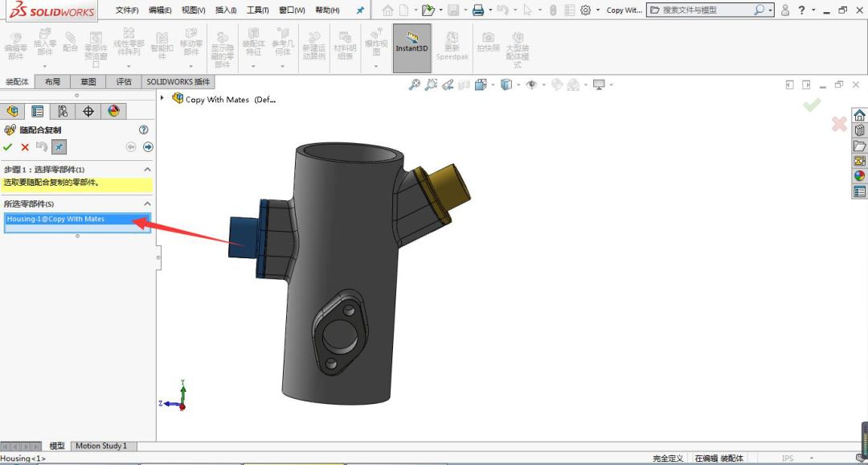The height and width of the screenshot is (465, 868).
Task: Open the Display Style icon
Action: (506, 84)
